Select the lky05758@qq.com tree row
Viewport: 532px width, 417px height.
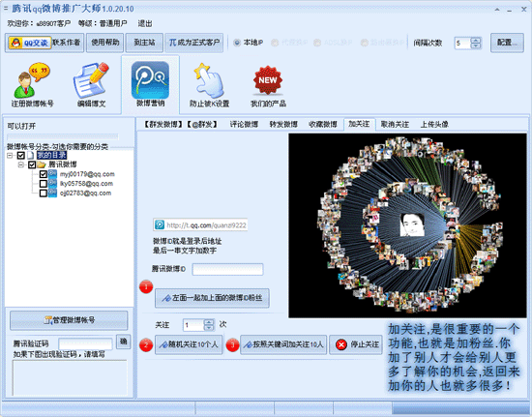(86, 184)
